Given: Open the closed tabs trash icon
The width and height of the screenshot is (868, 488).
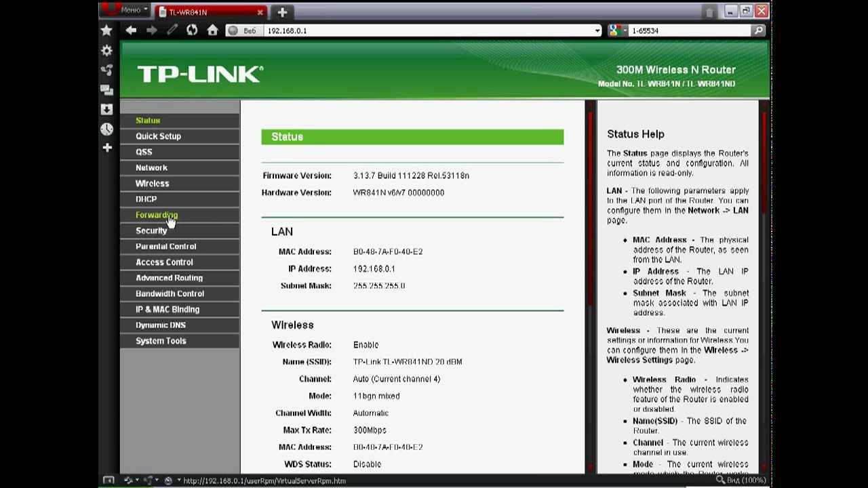Looking at the screenshot, I should click(710, 12).
